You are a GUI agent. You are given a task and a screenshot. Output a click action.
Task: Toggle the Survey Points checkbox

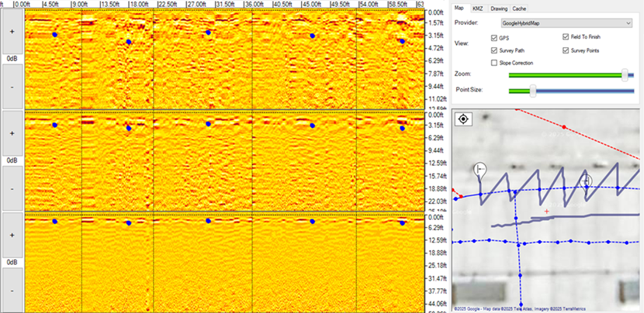(566, 51)
